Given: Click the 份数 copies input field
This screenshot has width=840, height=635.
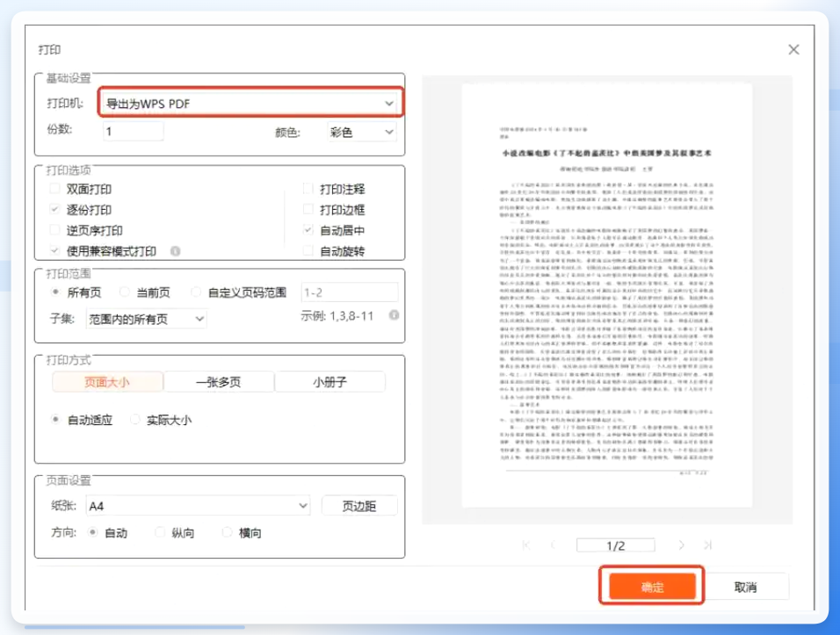Looking at the screenshot, I should [x=133, y=131].
